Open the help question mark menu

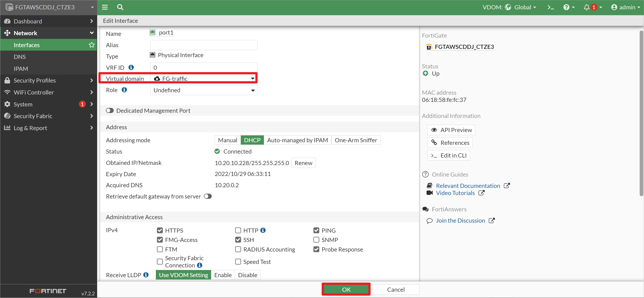coord(569,7)
